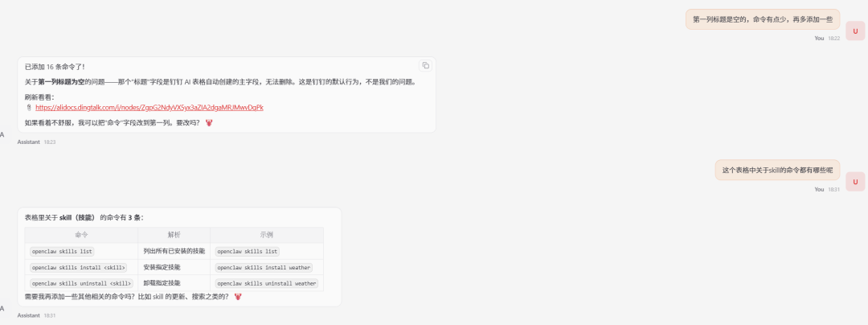This screenshot has width=868, height=325.
Task: Click the 解析 table column header
Action: [x=174, y=235]
